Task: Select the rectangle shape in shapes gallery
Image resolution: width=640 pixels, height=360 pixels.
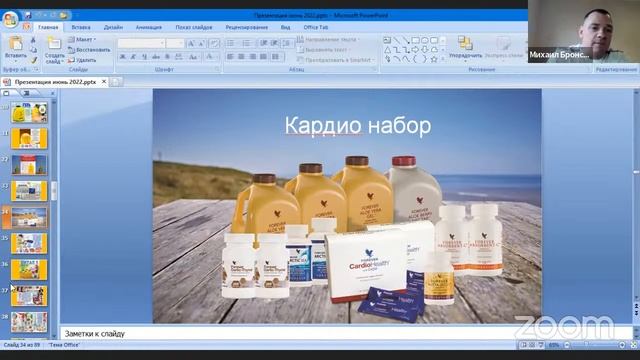Action: [x=416, y=40]
